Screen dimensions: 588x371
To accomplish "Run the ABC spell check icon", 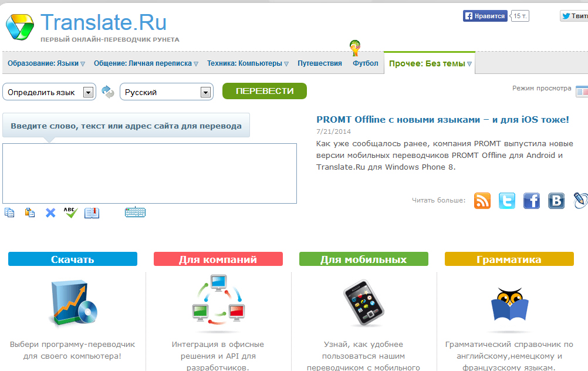I will (x=70, y=213).
